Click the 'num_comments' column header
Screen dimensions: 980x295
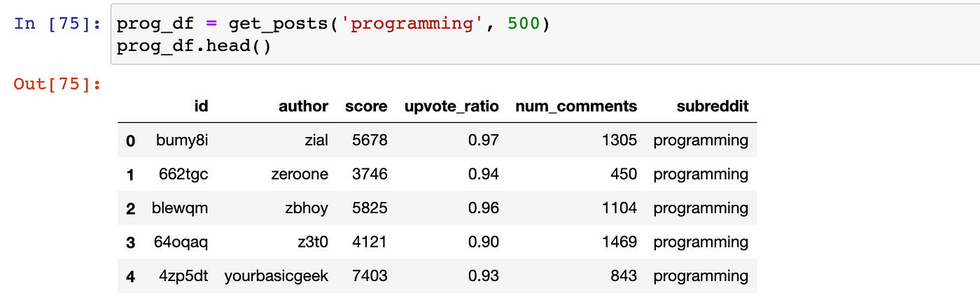coord(576,107)
